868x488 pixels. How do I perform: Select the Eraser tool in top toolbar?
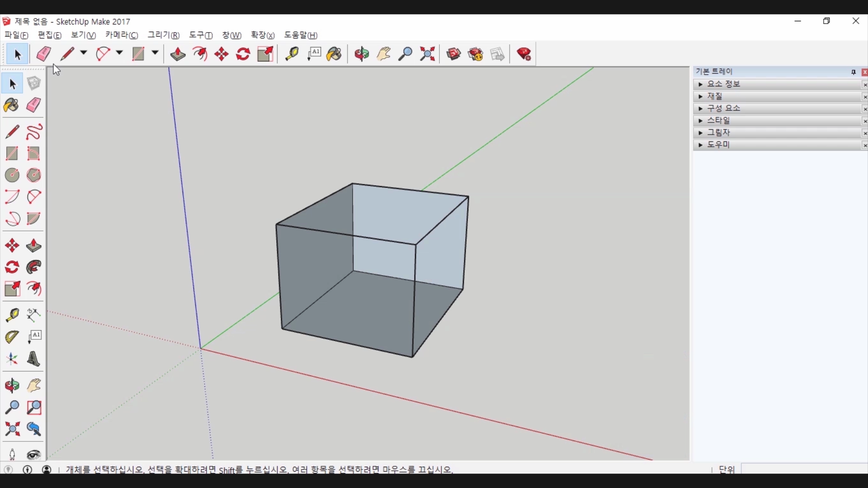coord(43,54)
